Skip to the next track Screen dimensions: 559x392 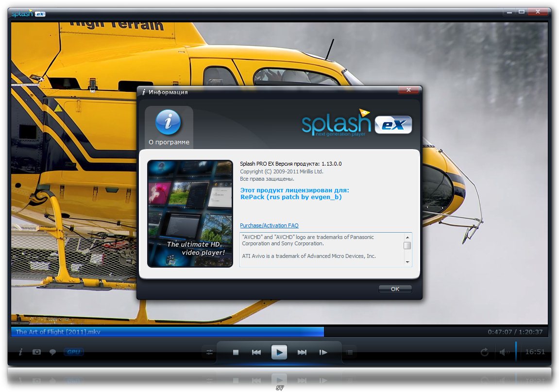302,352
